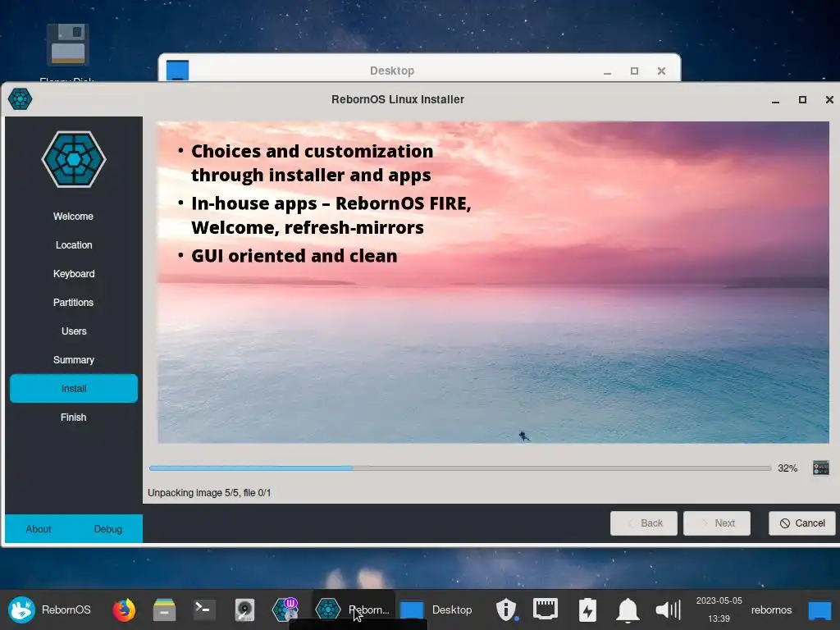Viewport: 840px width, 630px height.
Task: Select the Finish step in sidebar
Action: pos(73,417)
